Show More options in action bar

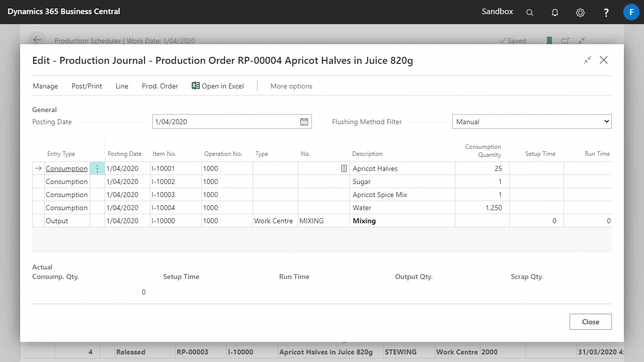[x=291, y=86]
